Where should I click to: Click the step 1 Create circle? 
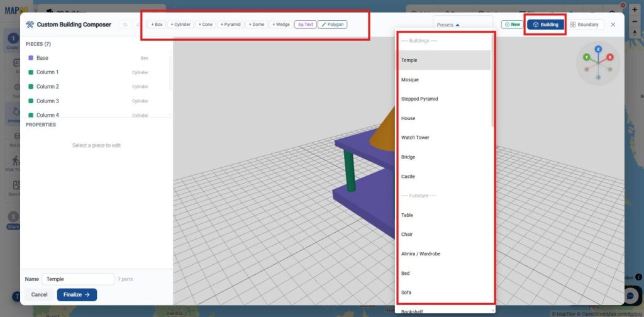click(x=13, y=38)
